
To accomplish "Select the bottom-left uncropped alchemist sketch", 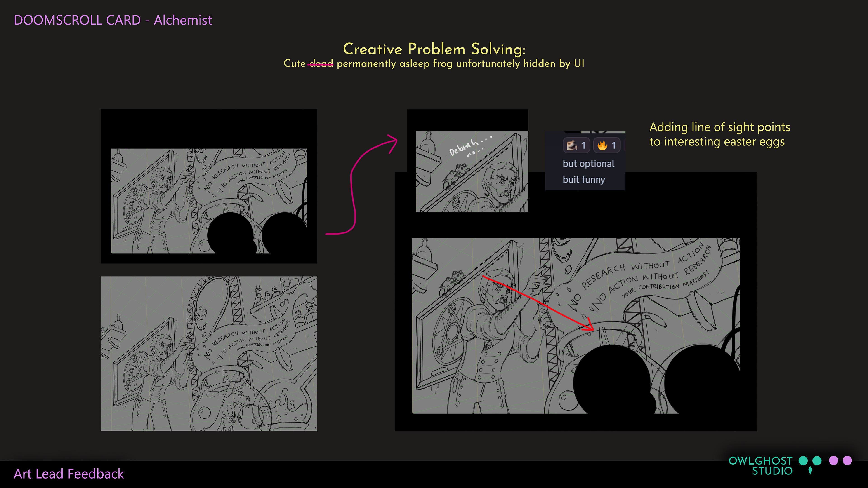I will click(209, 353).
